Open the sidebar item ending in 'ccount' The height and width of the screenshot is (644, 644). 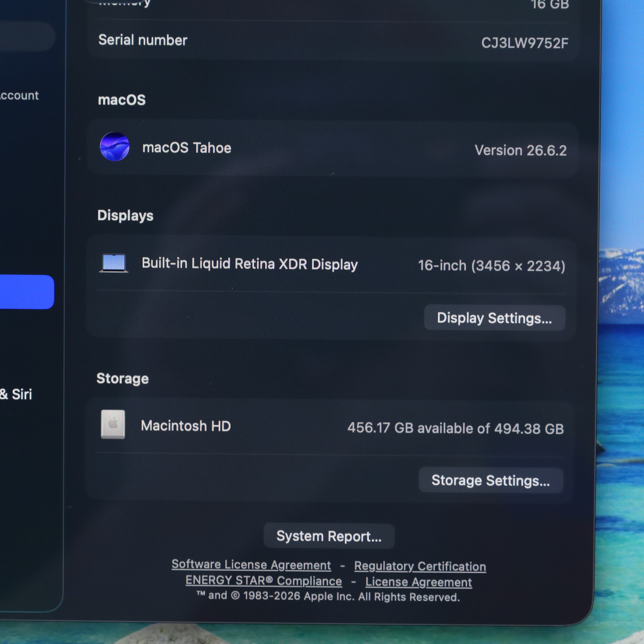(19, 95)
